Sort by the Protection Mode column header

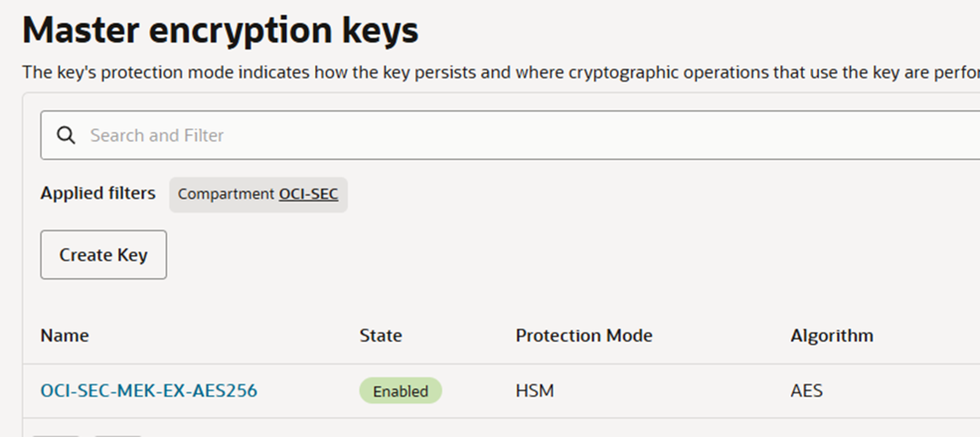(584, 336)
